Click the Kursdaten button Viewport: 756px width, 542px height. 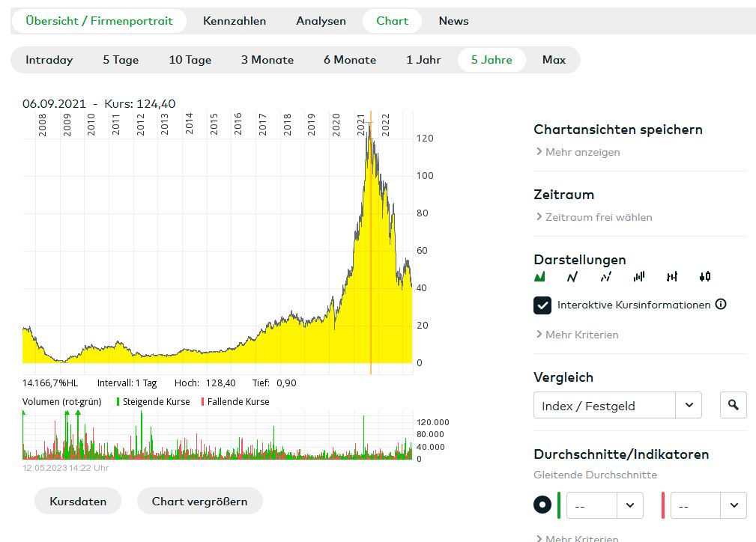coord(78,502)
